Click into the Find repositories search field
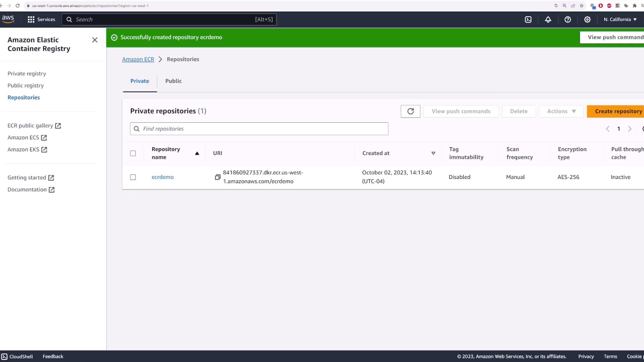644x362 pixels. 259,129
